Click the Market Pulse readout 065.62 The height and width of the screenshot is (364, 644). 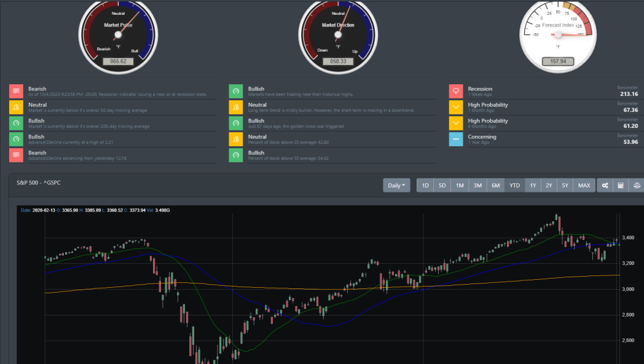(118, 61)
